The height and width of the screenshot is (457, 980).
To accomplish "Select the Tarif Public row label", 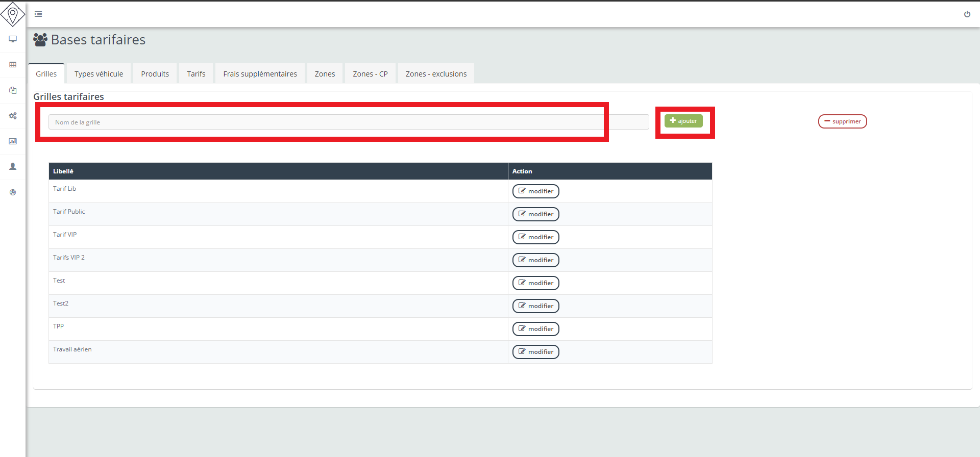I will click(69, 212).
